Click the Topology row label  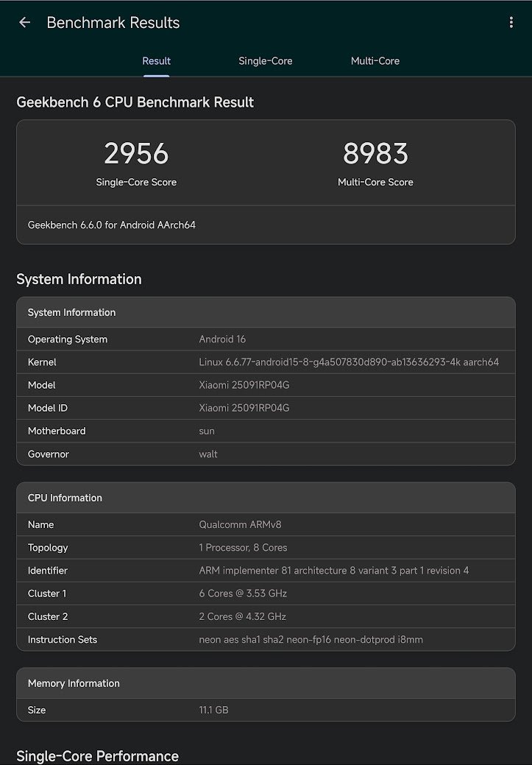pos(48,547)
